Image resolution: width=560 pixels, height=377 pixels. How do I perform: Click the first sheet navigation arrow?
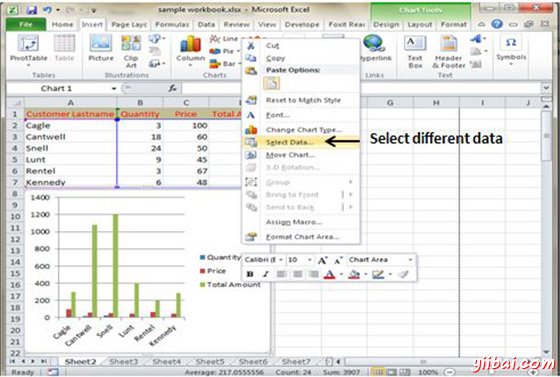(12, 361)
